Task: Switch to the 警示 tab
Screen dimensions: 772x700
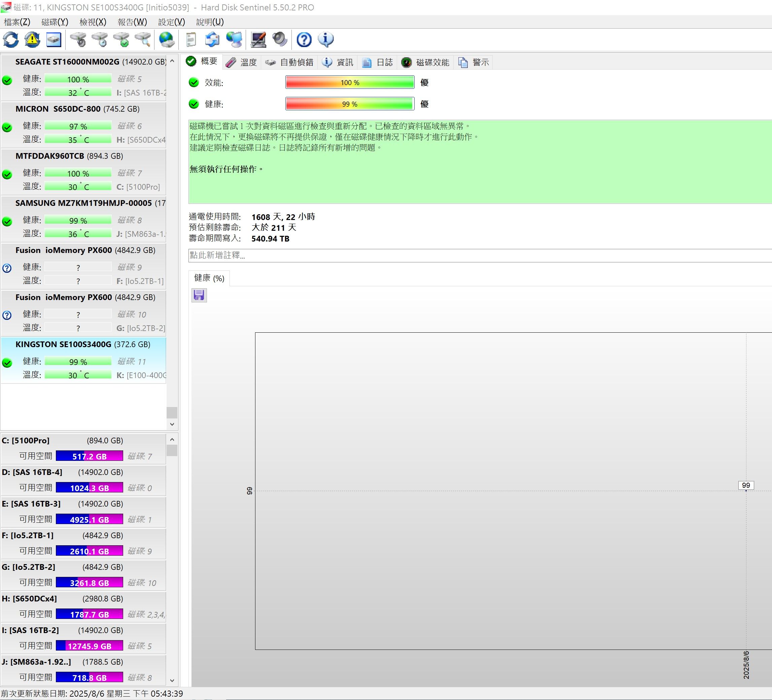Action: click(474, 62)
